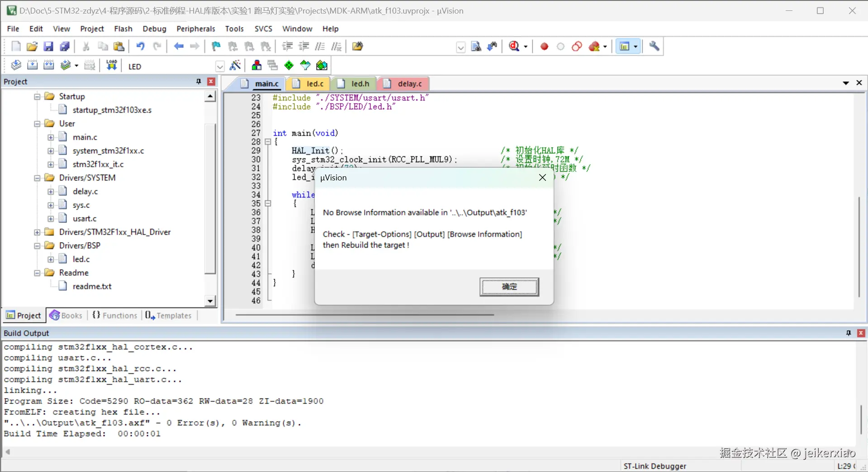This screenshot has height=472, width=868.
Task: Switch to the delay.c editor tab
Action: 404,84
